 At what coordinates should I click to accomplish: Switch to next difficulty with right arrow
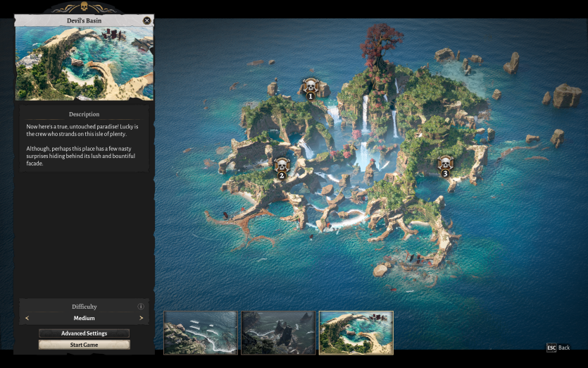[x=141, y=318]
